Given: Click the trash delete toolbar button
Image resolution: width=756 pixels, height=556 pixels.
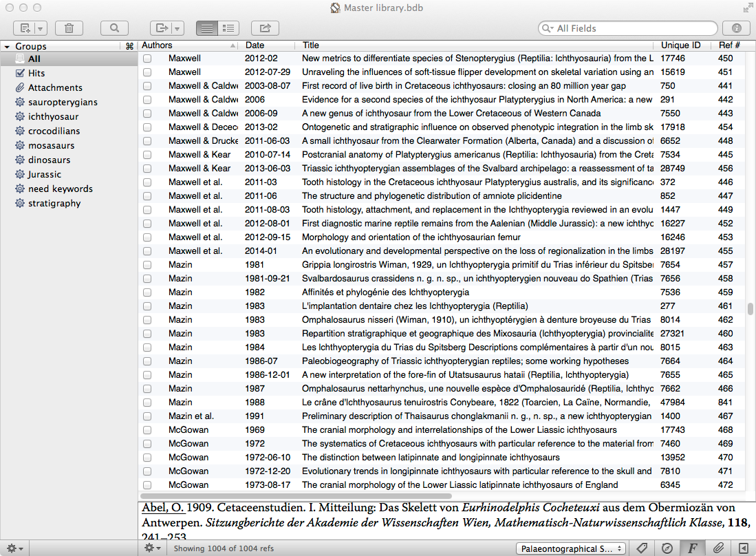Looking at the screenshot, I should (x=69, y=28).
